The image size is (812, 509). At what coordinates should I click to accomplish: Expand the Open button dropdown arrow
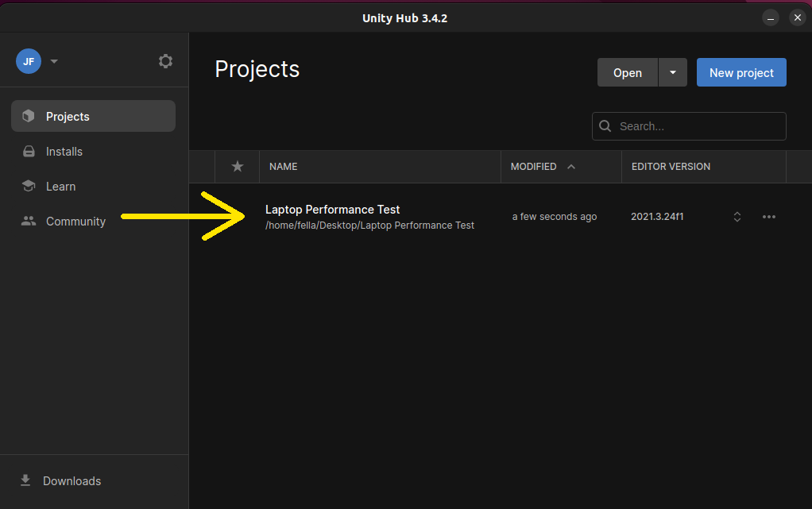click(x=673, y=72)
